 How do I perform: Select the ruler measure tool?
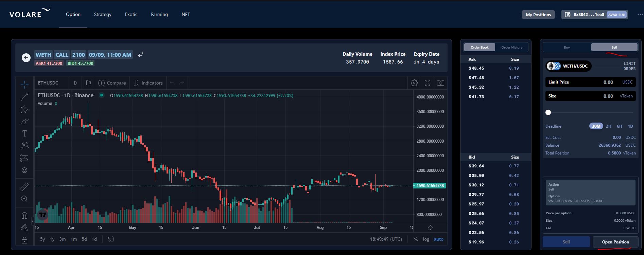pyautogui.click(x=24, y=186)
